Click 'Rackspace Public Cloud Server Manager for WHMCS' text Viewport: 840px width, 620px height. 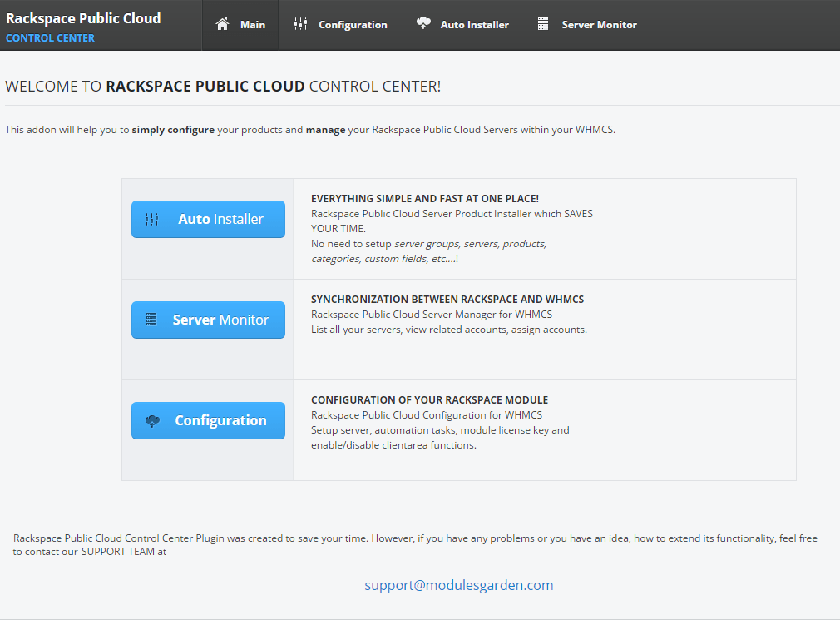(x=432, y=315)
